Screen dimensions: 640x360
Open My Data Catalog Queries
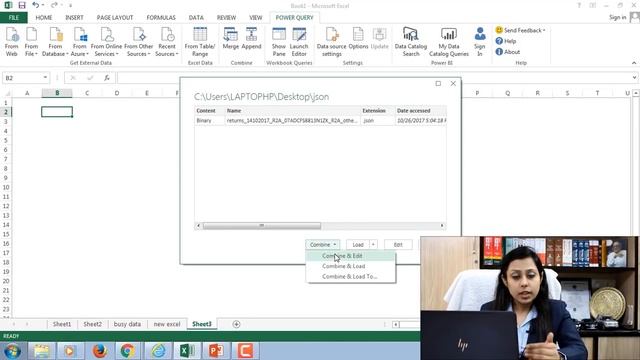(449, 42)
